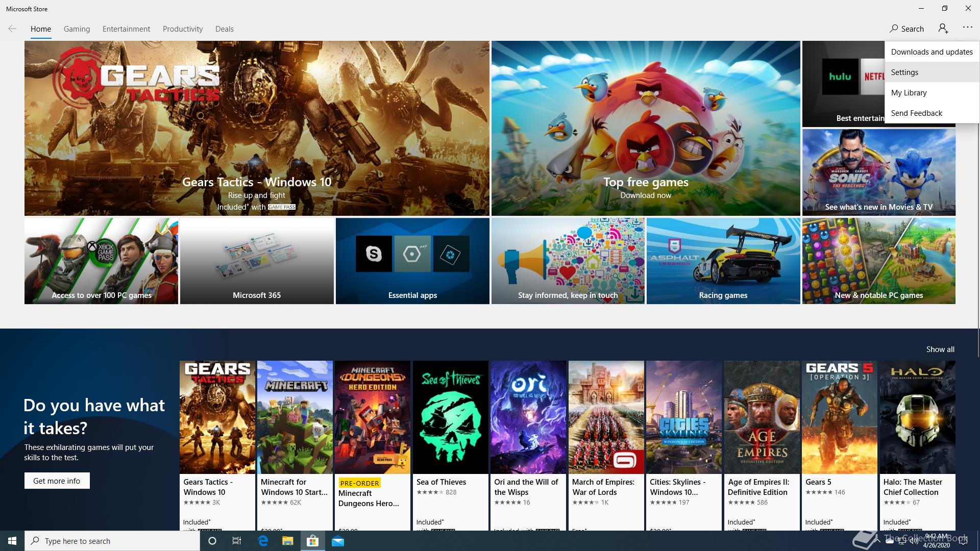980x551 pixels.
Task: Open Age of Empires II Definitive Edition card
Action: 762,445
